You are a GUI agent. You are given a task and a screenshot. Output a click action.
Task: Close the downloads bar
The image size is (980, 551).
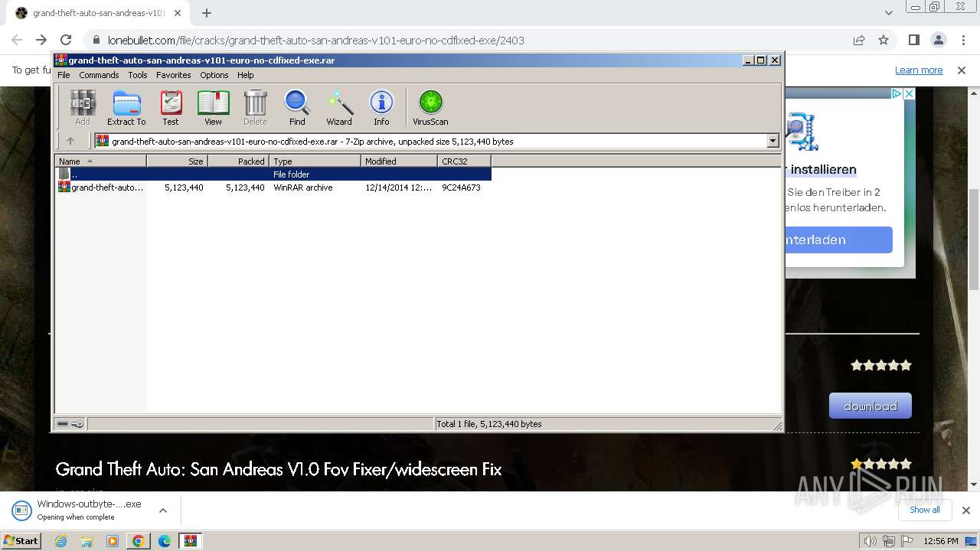(965, 510)
